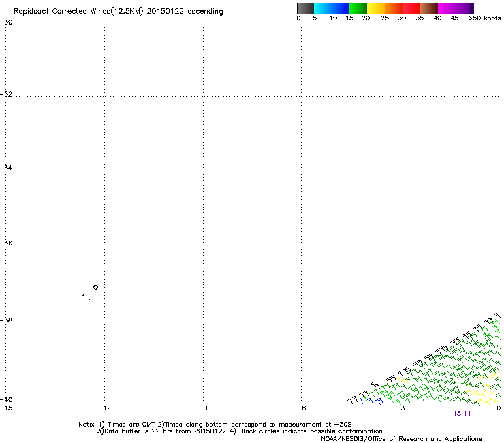The height and width of the screenshot is (443, 504).
Task: Click the latitude axis label '-32'
Action: coord(6,94)
